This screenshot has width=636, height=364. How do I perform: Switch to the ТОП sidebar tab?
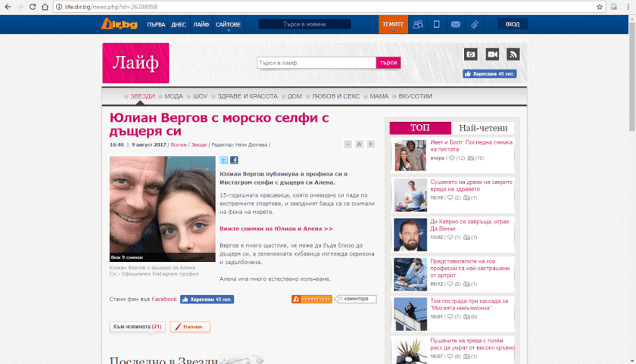pos(420,128)
